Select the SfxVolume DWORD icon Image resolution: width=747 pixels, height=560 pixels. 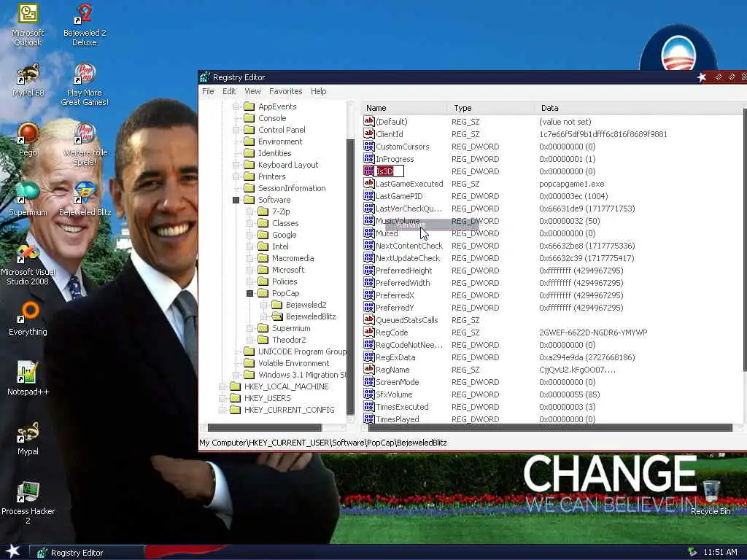pyautogui.click(x=368, y=394)
